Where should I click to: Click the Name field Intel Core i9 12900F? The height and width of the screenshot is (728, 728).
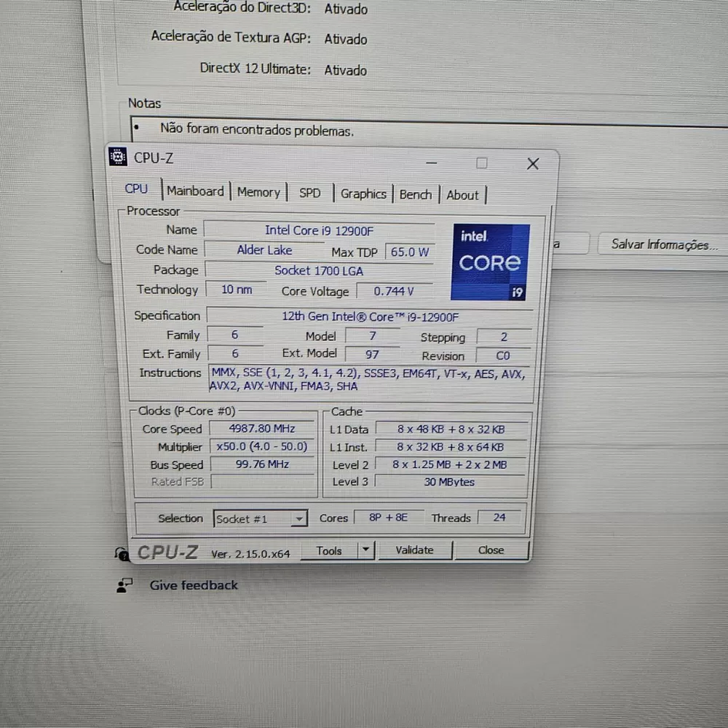(x=320, y=231)
